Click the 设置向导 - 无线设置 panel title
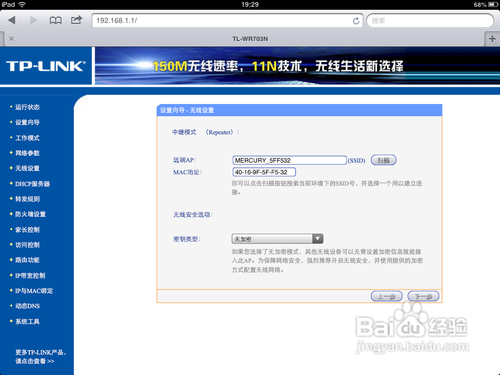 (187, 110)
